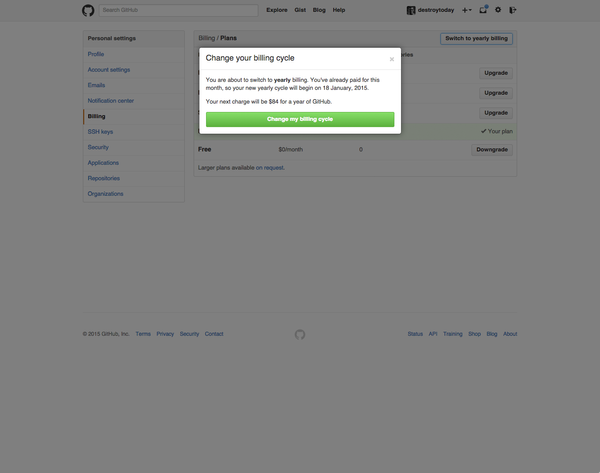Click the Downgrade button for Free plan
Screen dimensions: 600x473
492,150
